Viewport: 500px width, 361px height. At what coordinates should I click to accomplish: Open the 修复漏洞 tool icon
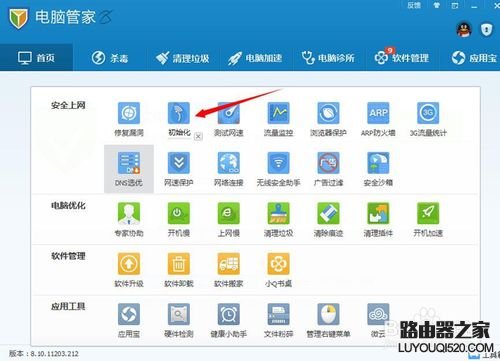click(129, 113)
